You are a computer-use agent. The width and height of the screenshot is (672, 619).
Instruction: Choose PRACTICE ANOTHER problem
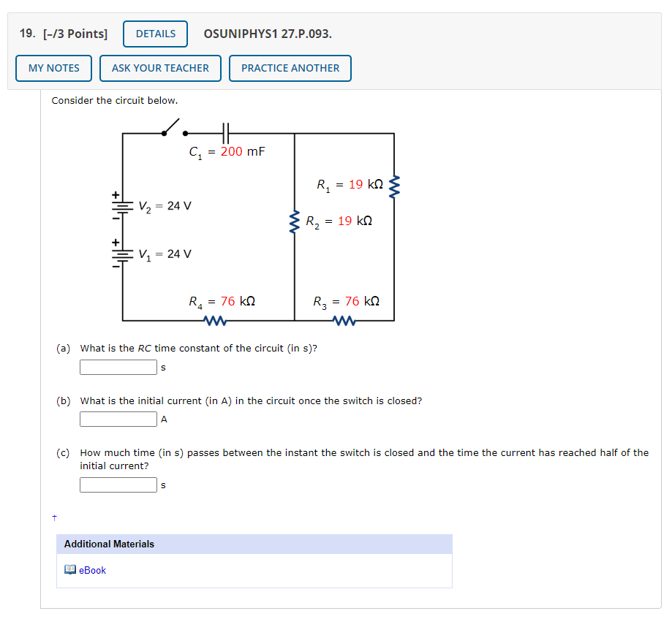290,68
